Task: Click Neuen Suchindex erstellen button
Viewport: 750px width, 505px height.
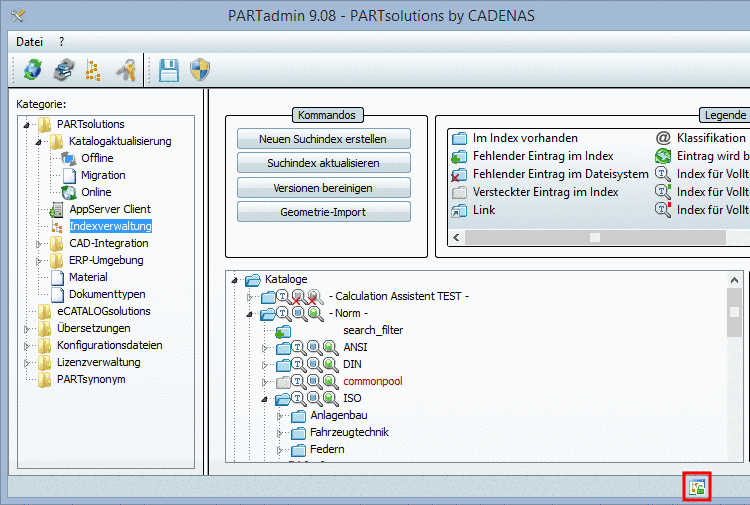Action: point(324,139)
